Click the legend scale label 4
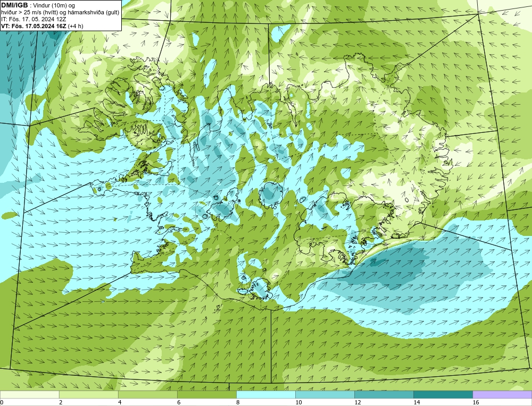The width and height of the screenshot is (532, 406). click(119, 402)
